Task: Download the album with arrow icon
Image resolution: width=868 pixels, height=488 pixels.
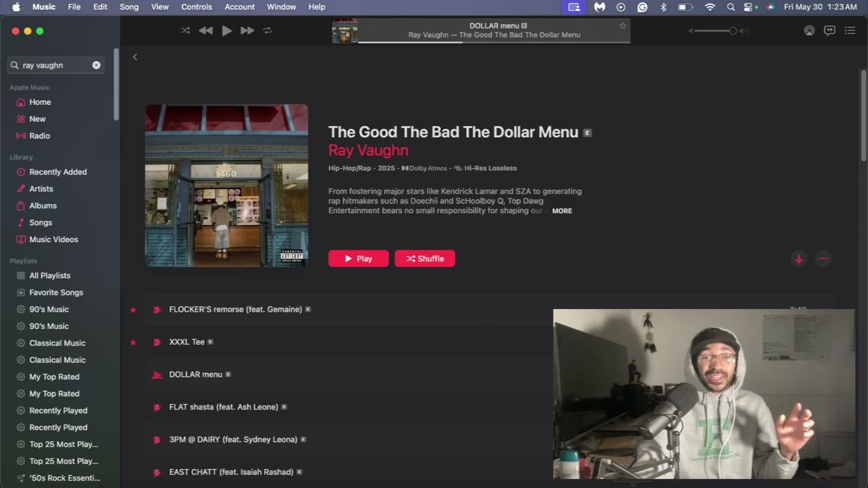Action: coord(799,258)
